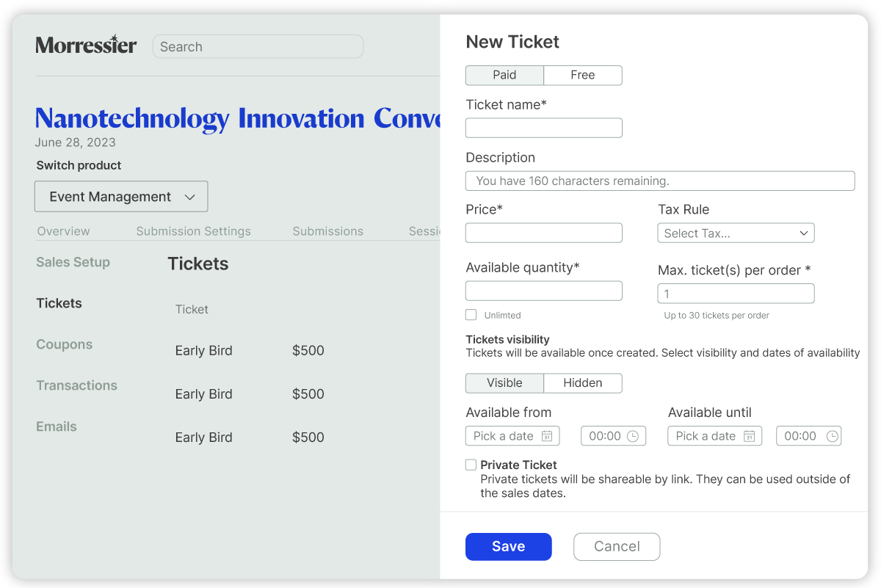This screenshot has height=588, width=881.
Task: Open the Overview tab
Action: (x=64, y=231)
